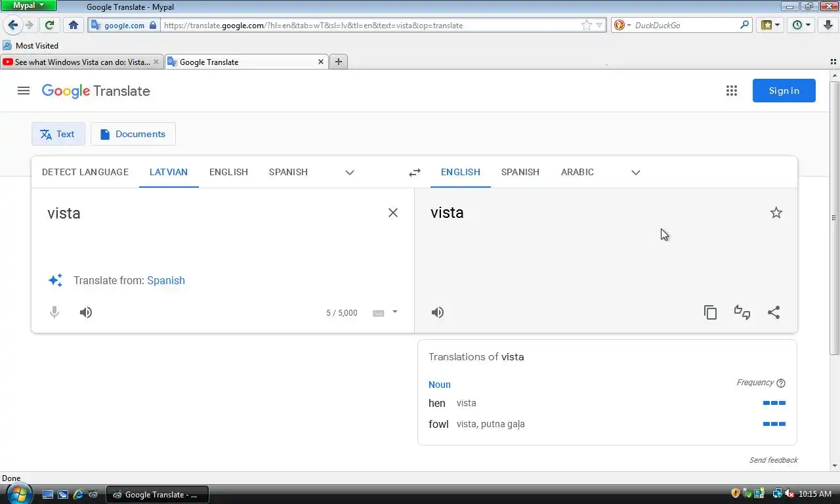Open Internet Explorer from quick launch
The image size is (840, 504).
tap(78, 494)
